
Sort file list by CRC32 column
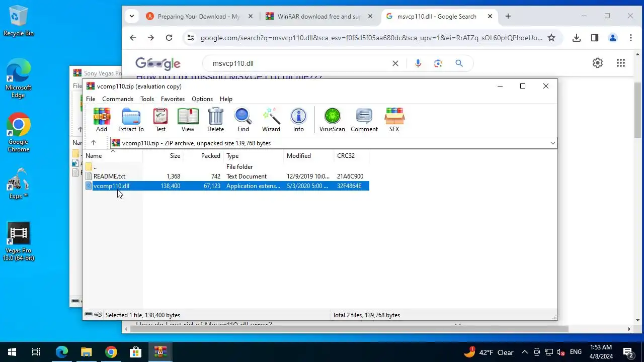click(x=352, y=156)
